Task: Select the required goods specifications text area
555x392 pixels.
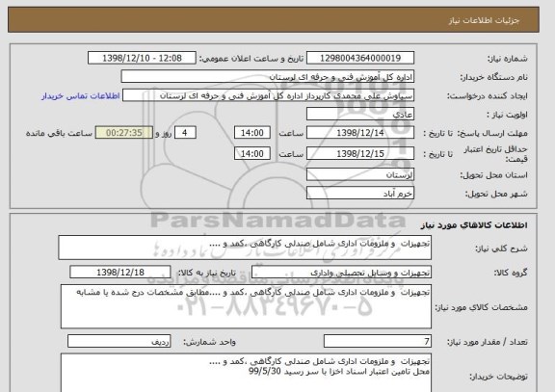Action: 246,306
